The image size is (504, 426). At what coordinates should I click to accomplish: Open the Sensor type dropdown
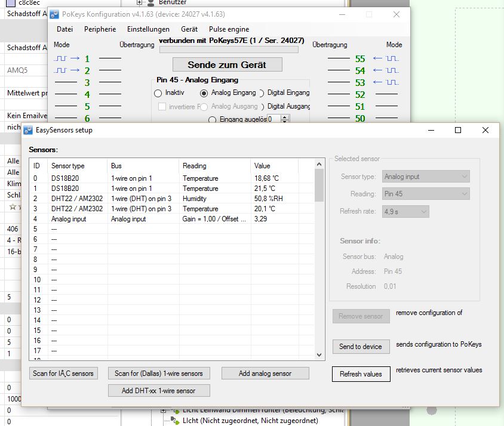[x=426, y=177]
